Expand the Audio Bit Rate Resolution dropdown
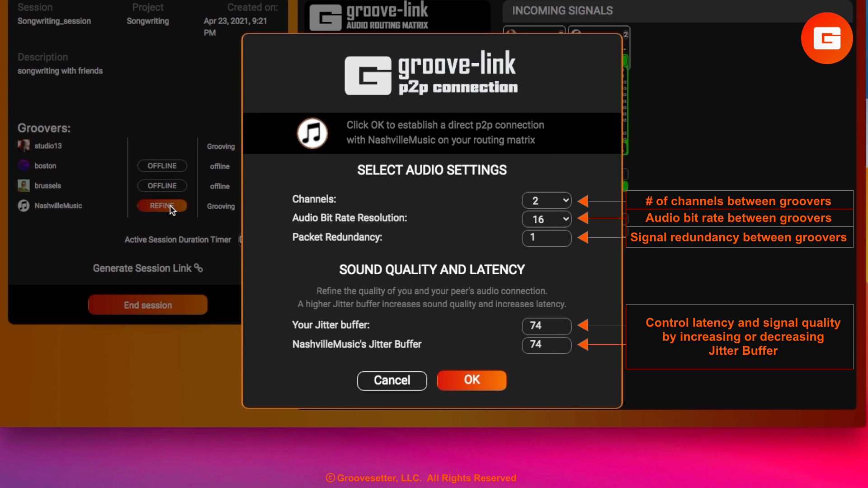This screenshot has width=868, height=488. coord(546,219)
